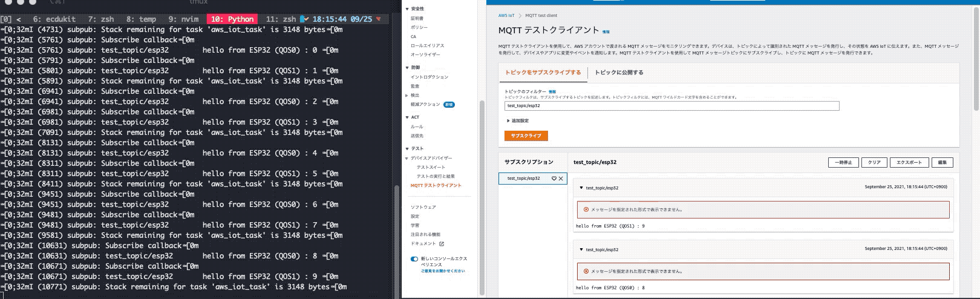Click the クリア button
This screenshot has width=980, height=299.
(x=874, y=162)
